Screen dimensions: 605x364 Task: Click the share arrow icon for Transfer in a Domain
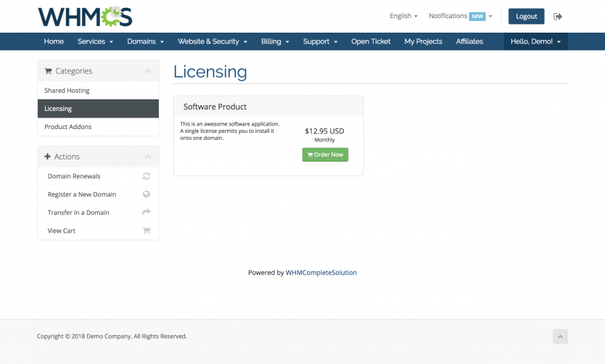[147, 212]
